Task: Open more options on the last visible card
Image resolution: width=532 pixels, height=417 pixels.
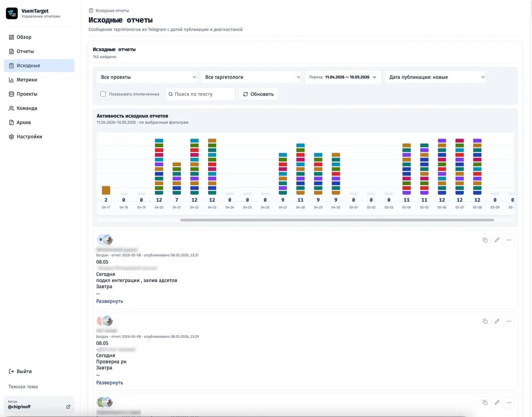Action: point(509,403)
